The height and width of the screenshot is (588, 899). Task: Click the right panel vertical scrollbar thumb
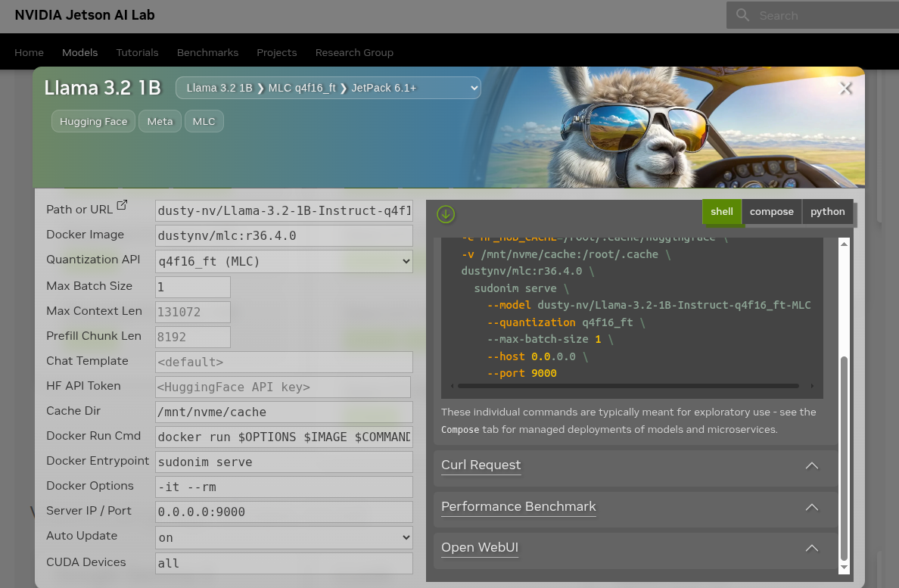(844, 459)
